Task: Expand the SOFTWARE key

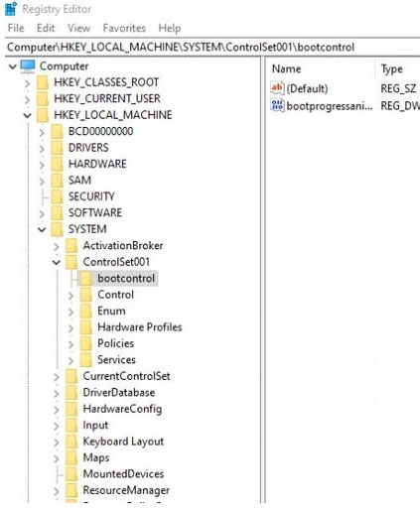Action: coord(42,213)
